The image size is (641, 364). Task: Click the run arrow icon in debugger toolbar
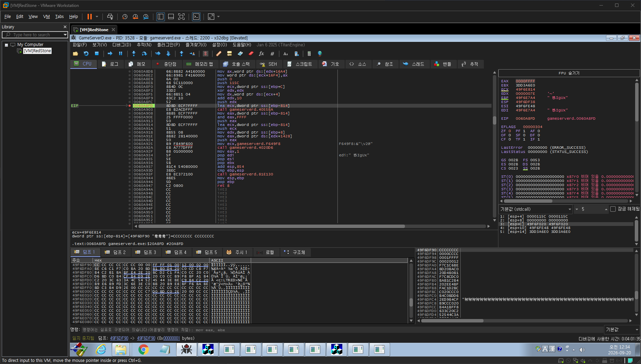point(110,54)
